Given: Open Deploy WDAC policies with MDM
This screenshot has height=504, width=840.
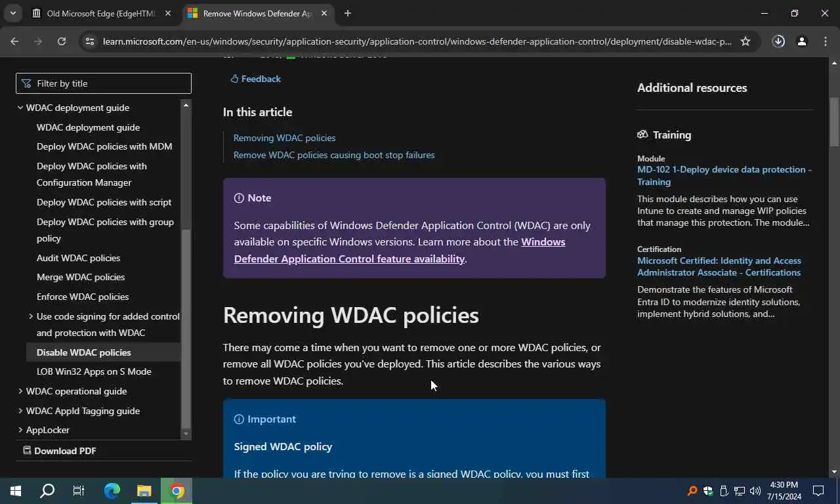Looking at the screenshot, I should (104, 146).
